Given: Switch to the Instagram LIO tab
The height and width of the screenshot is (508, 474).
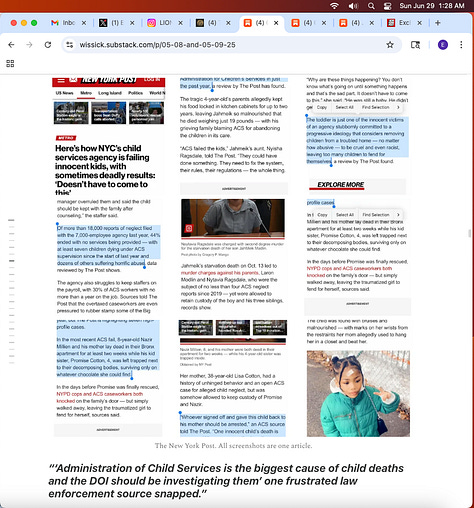Looking at the screenshot, I should 160,23.
